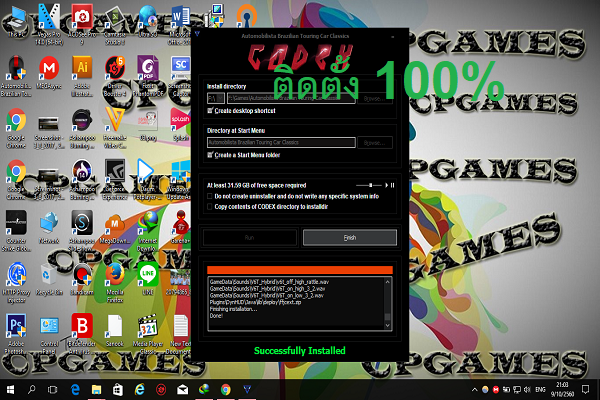Open Microsoft Edge from the taskbar

[x=75, y=390]
